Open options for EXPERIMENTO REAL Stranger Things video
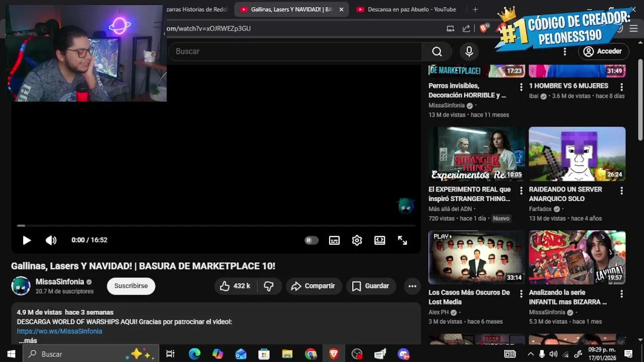 pos(521,191)
